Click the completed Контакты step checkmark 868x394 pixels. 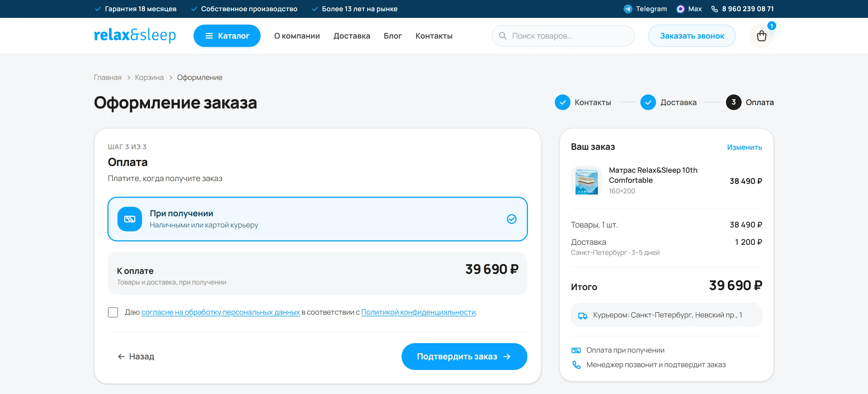[562, 102]
